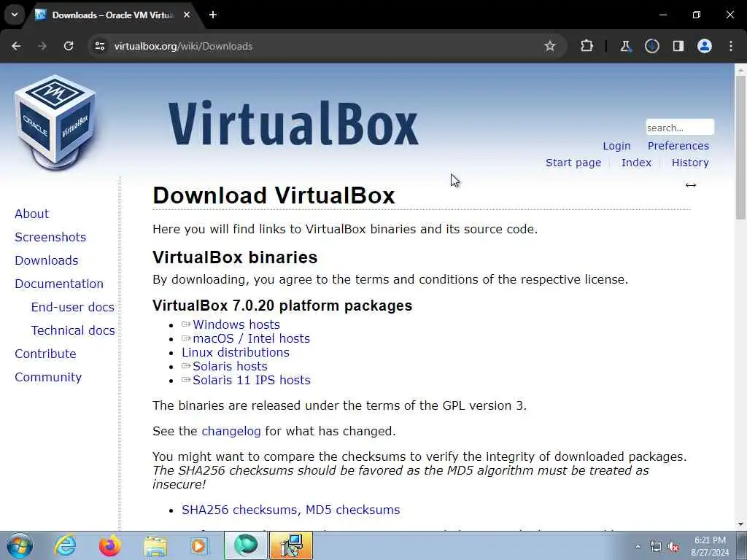This screenshot has width=747, height=560.
Task: Open the Index link
Action: [636, 163]
